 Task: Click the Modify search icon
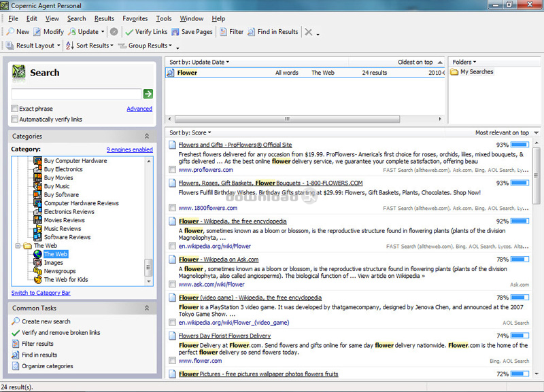[x=37, y=32]
